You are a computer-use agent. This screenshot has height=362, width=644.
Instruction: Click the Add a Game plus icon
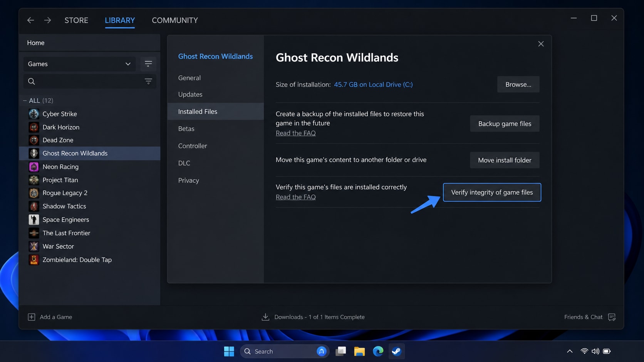coord(32,317)
